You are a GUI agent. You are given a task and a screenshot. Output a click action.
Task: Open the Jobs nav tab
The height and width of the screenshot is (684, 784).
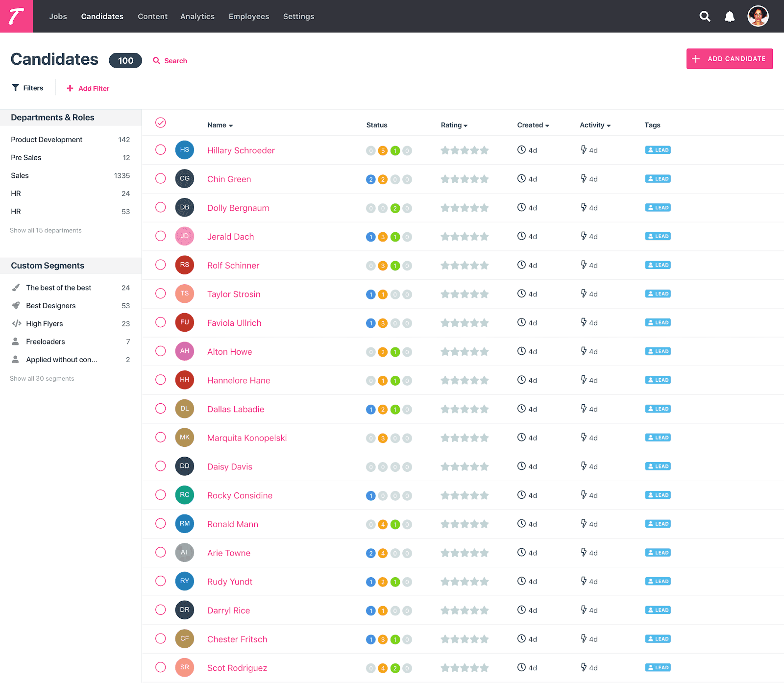[58, 17]
